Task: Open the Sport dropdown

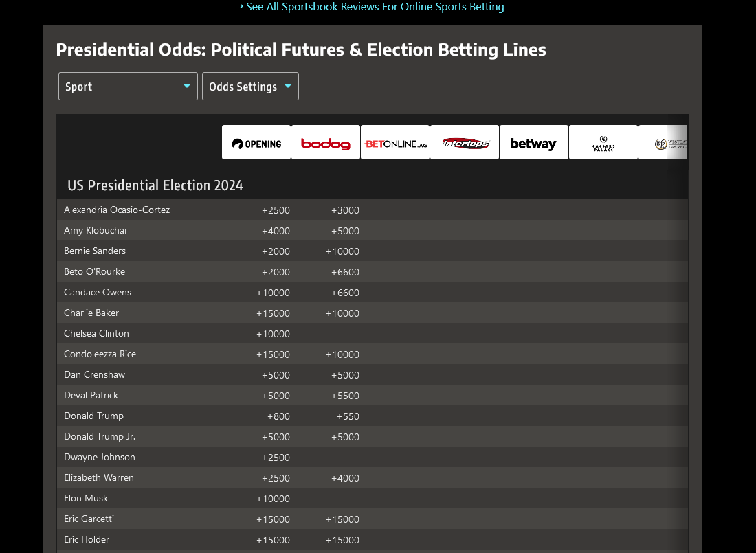Action: 128,87
